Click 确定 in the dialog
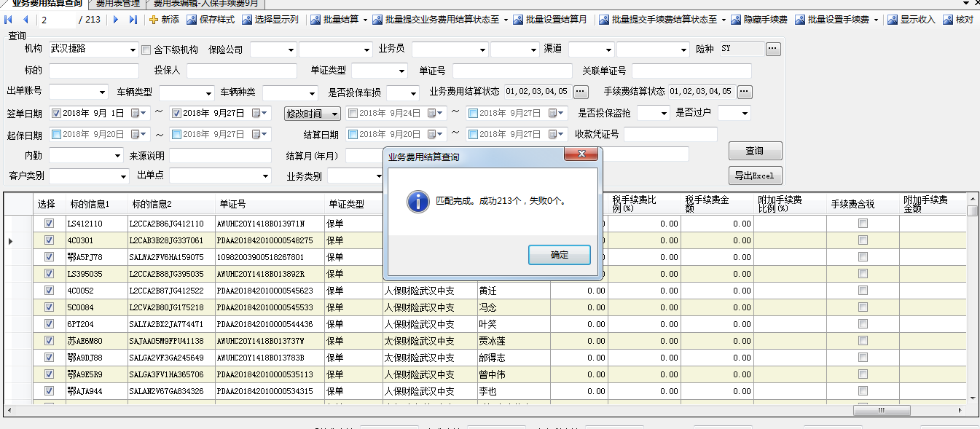 click(559, 255)
